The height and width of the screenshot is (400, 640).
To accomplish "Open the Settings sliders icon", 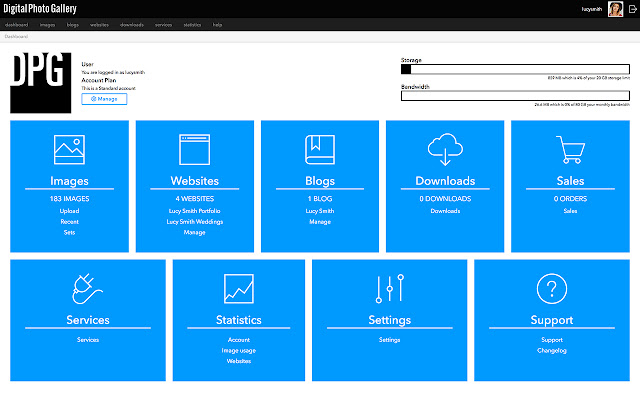I will (x=389, y=288).
